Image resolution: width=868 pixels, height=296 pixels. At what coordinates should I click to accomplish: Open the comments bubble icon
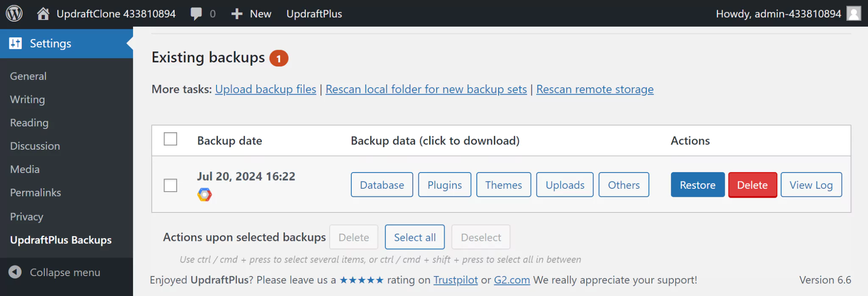[196, 14]
